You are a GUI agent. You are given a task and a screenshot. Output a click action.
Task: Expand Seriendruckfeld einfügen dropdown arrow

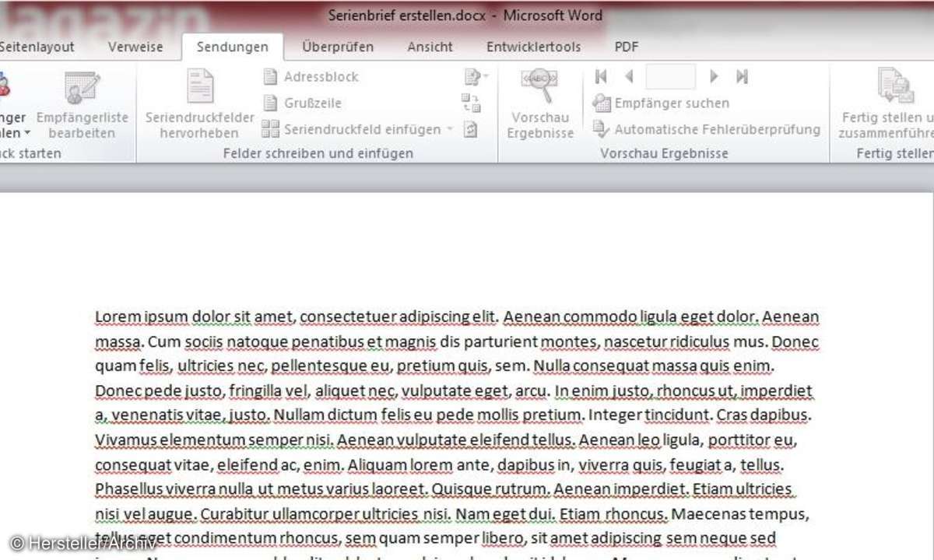448,130
